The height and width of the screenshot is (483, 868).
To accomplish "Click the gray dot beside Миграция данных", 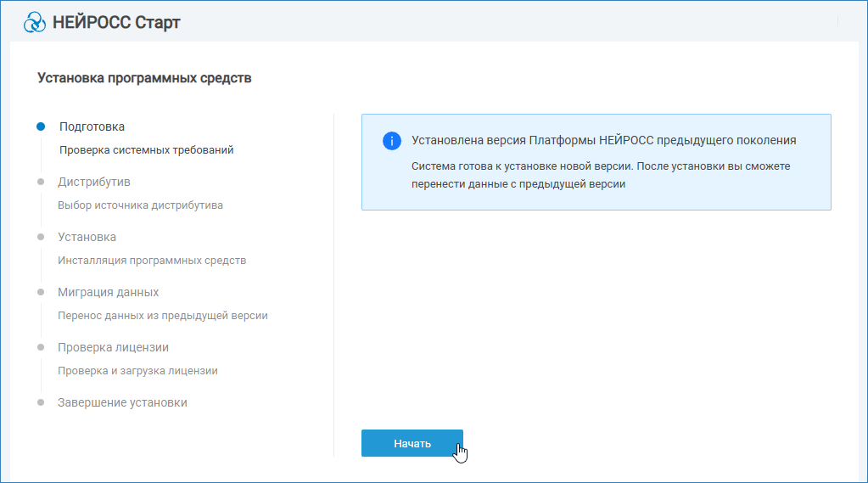I will [x=41, y=292].
